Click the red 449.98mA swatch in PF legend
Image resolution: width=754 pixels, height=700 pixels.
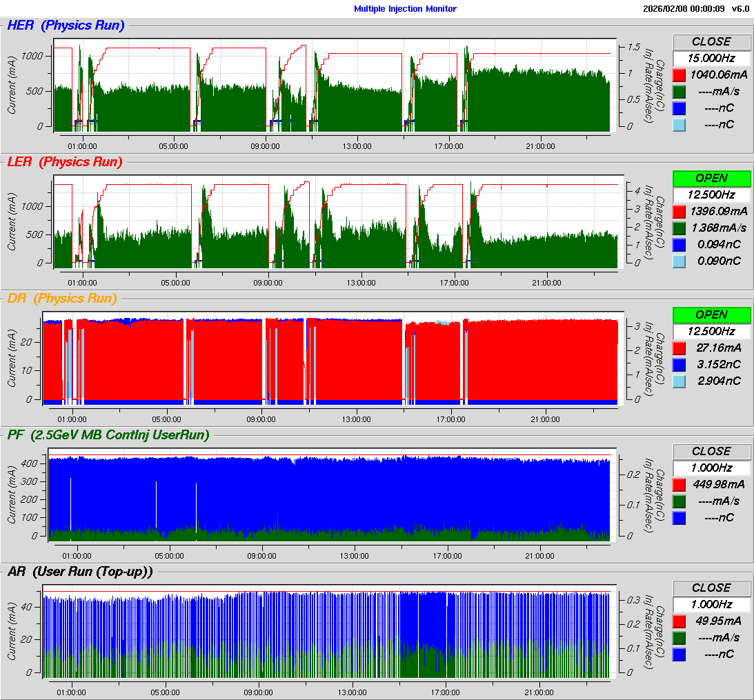[x=679, y=484]
